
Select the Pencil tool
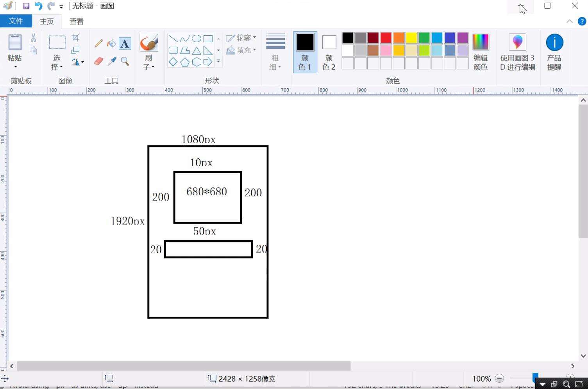click(98, 43)
